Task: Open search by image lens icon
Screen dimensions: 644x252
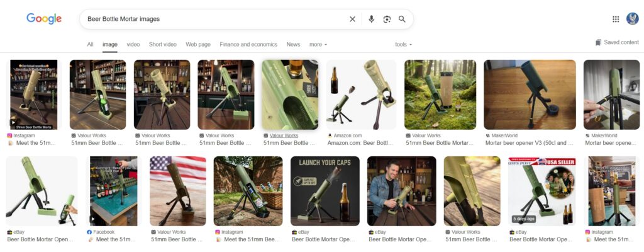Action: pyautogui.click(x=387, y=19)
